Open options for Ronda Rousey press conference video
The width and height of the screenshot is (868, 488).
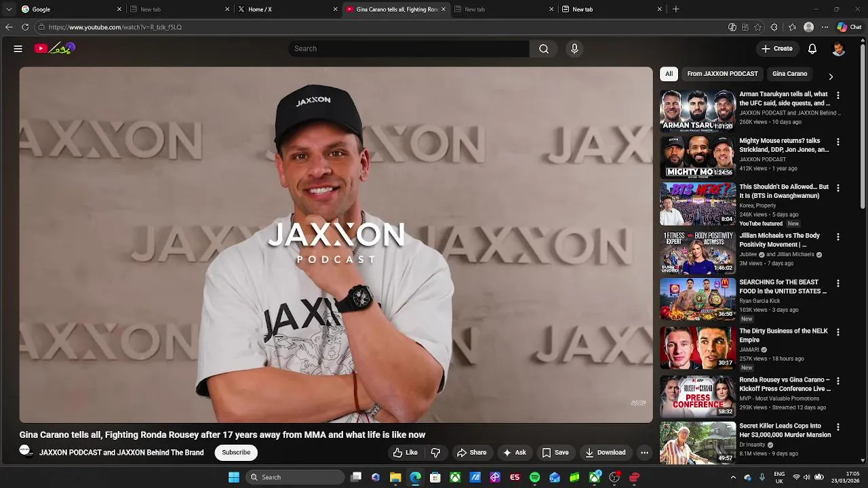pyautogui.click(x=838, y=381)
